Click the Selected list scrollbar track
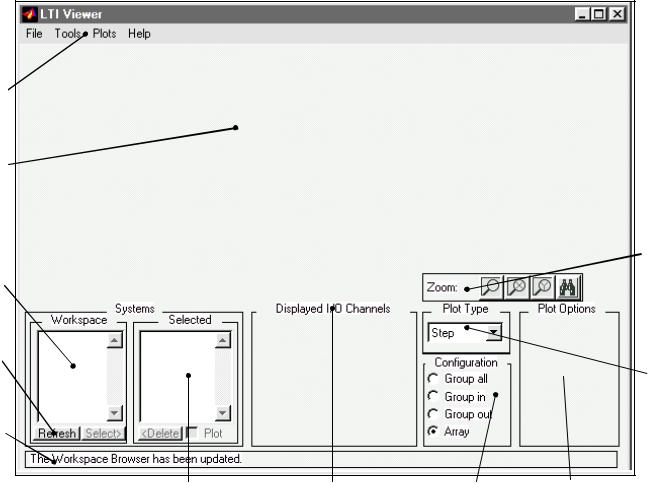The image size is (650, 484). [223, 376]
